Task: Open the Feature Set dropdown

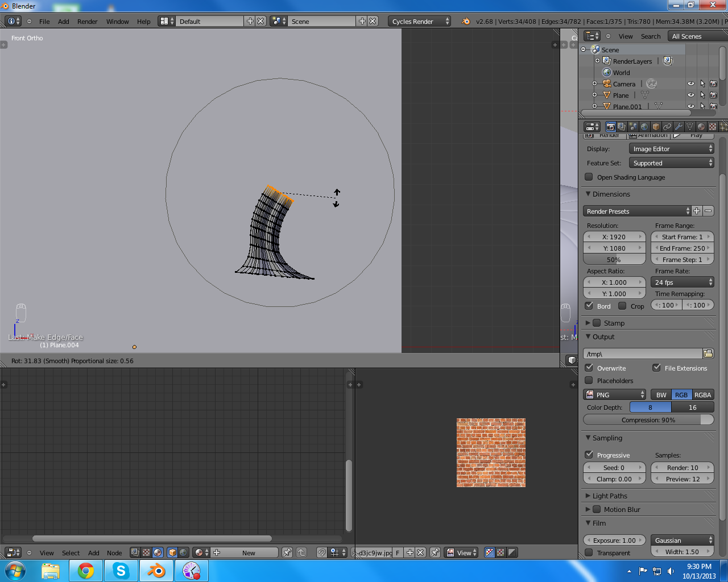Action: click(671, 163)
